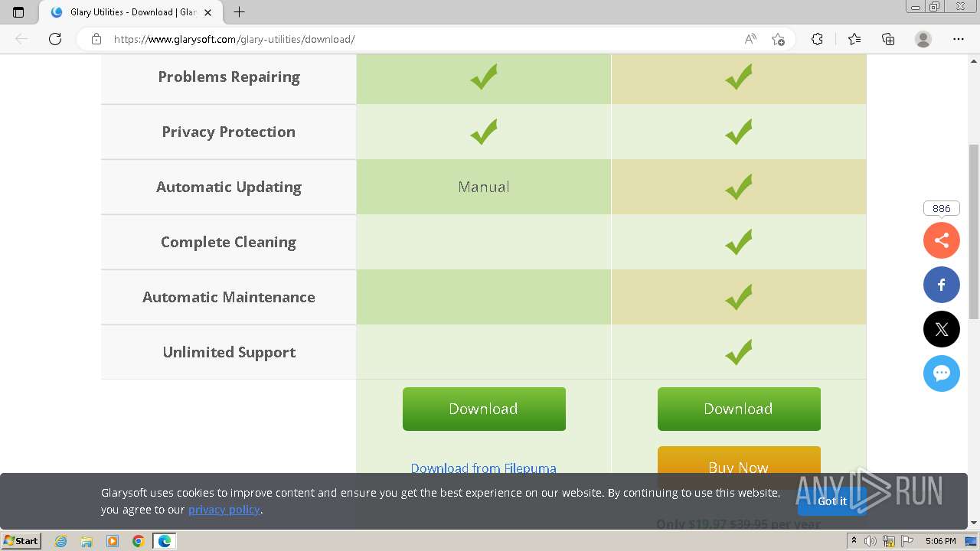Launch Chrome from the taskbar
Viewport: 980px width, 551px height.
coord(139,541)
